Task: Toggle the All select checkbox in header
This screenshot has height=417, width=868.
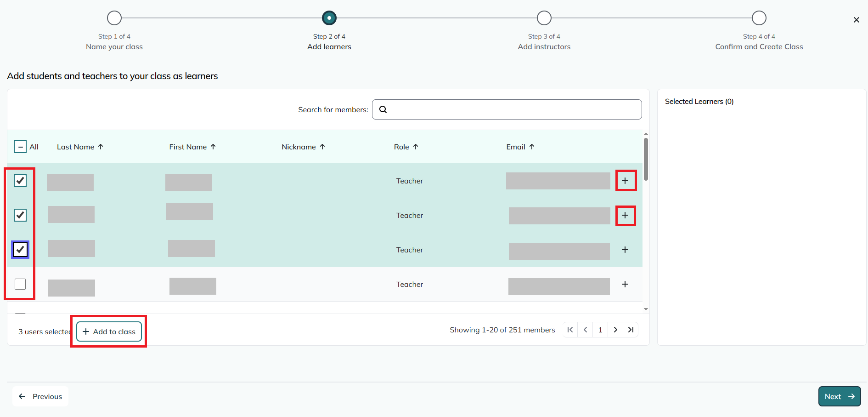Action: 20,147
